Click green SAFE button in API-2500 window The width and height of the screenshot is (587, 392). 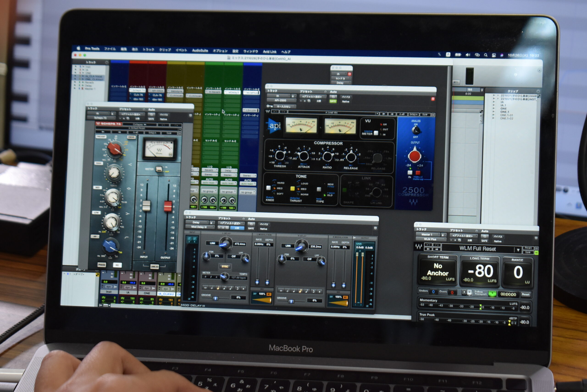(x=333, y=101)
